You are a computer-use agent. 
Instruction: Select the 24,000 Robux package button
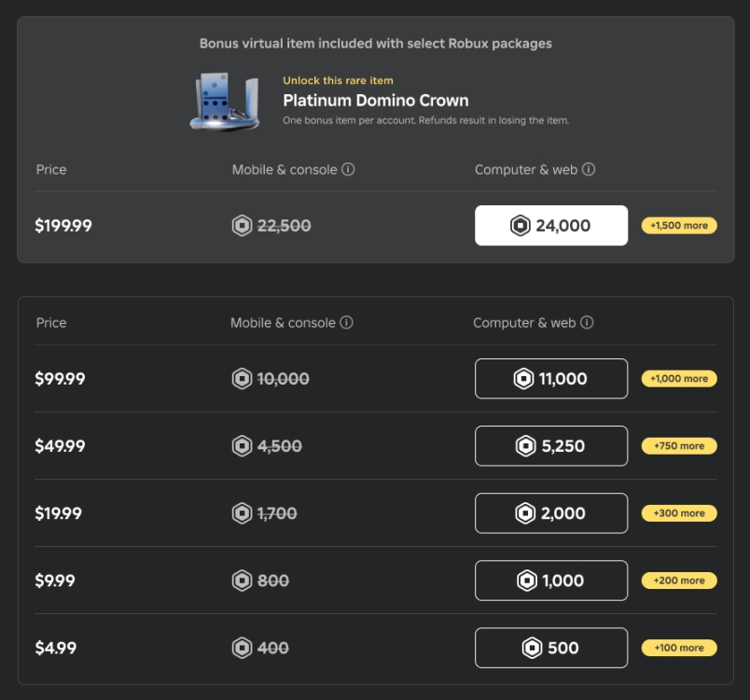tap(550, 225)
